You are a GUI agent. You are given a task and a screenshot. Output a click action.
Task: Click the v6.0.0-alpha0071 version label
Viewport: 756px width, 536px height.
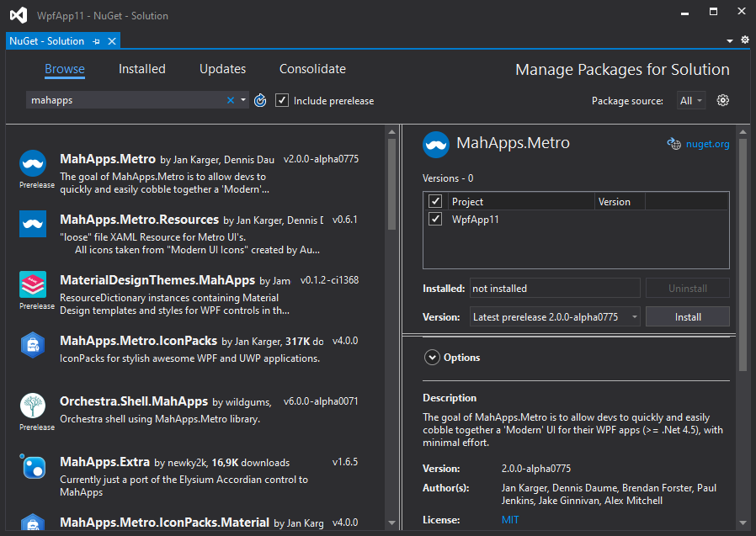[x=321, y=401]
